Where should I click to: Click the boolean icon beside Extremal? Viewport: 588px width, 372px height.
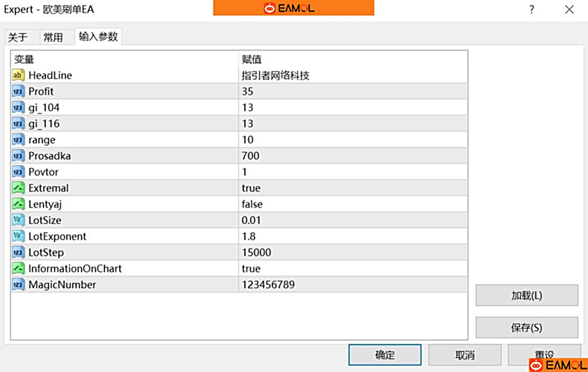tap(18, 188)
